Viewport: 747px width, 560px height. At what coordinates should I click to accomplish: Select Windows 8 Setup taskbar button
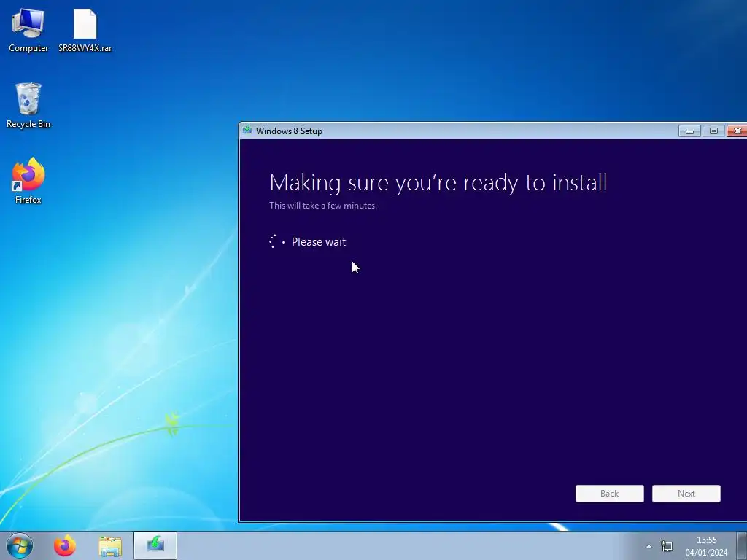155,545
